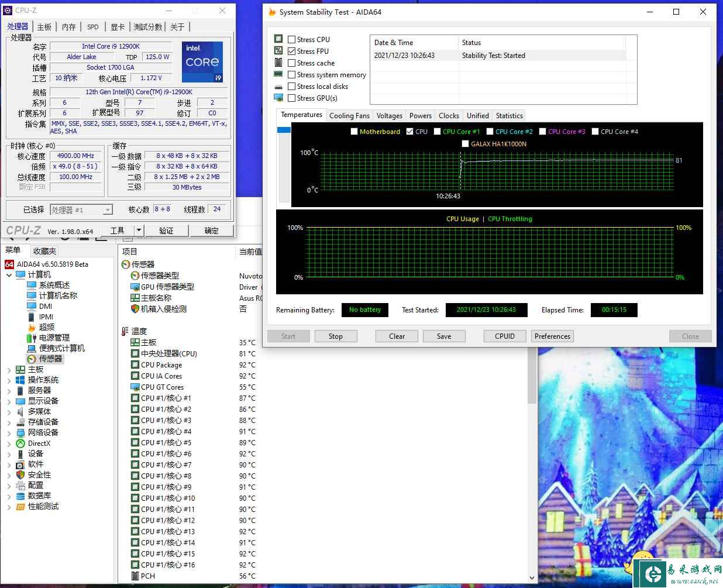723x588 pixels.
Task: Click the CPU GT Cores display icon
Action: click(x=135, y=387)
